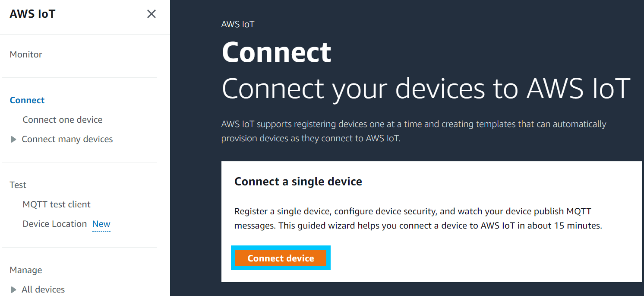644x296 pixels.
Task: Open the Monitor section in sidebar
Action: (x=26, y=54)
